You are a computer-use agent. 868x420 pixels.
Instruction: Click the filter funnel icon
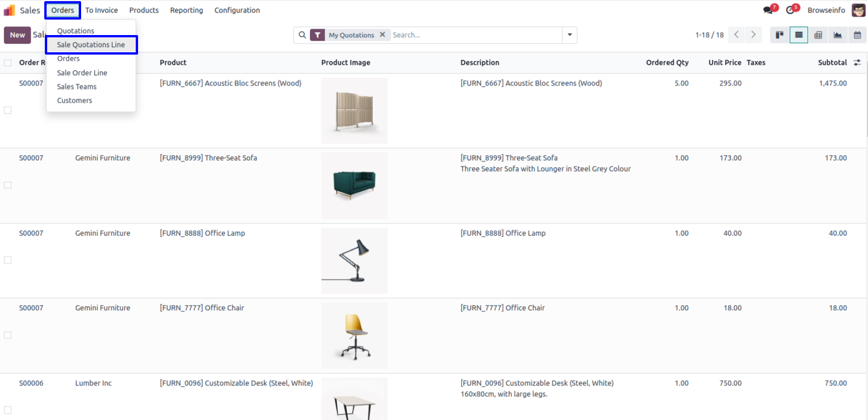[318, 35]
